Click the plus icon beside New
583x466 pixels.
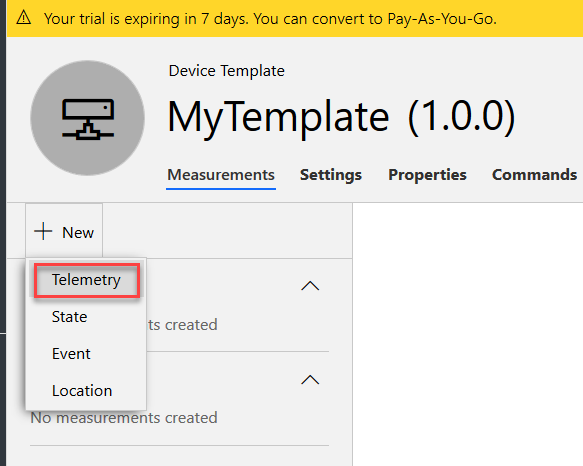43,231
